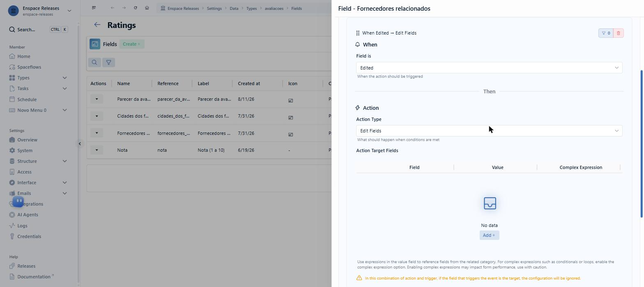The width and height of the screenshot is (644, 287).
Task: Click the image icon in Fornecedores row
Action: [x=290, y=134]
